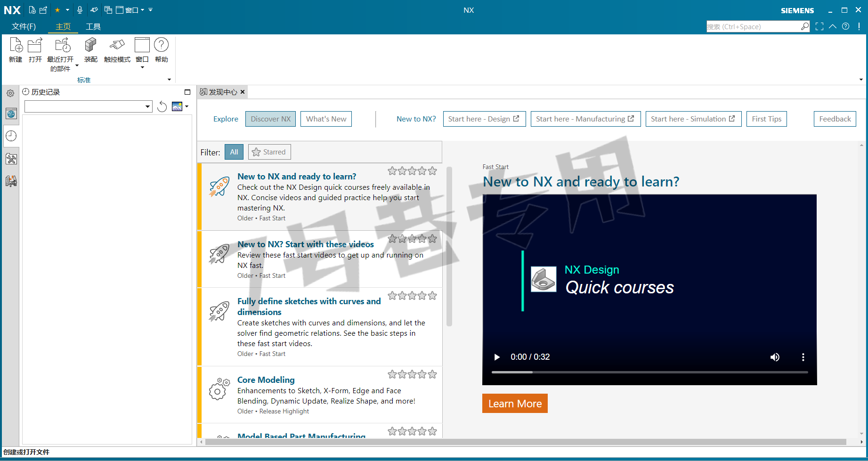The image size is (868, 461).
Task: Click the title bar single window icon
Action: (x=120, y=10)
